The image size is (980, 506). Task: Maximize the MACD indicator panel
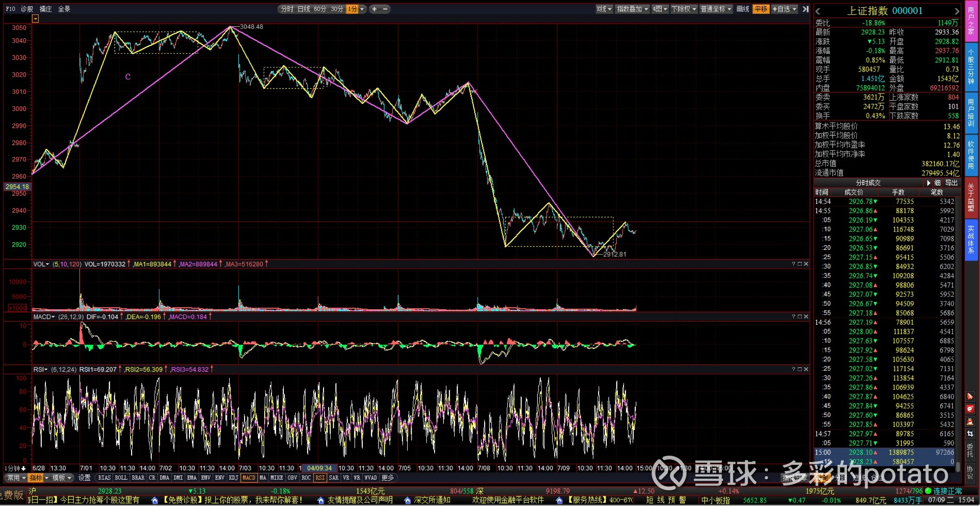tap(800, 316)
